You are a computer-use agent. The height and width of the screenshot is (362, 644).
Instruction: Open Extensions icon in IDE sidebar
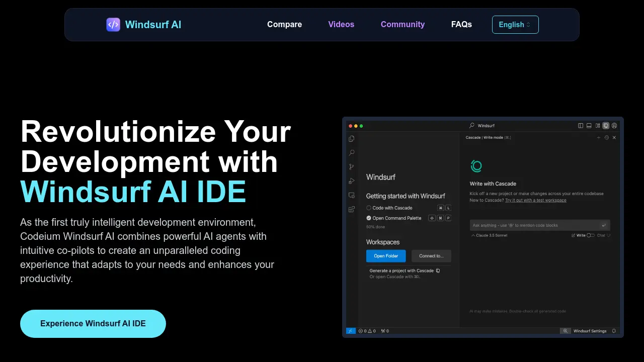(x=351, y=209)
